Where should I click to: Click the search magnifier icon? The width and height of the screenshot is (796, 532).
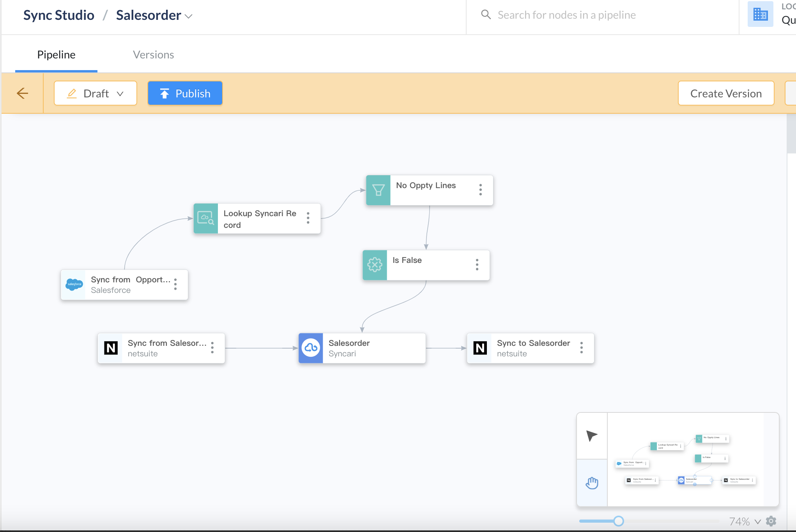coord(486,15)
